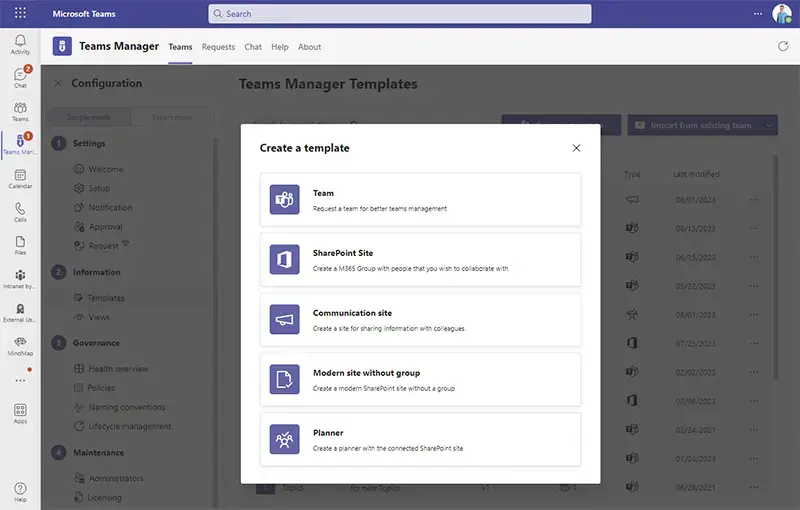Open the Calendar in the sidebar
Screen dimensions: 800x510
pos(20,179)
